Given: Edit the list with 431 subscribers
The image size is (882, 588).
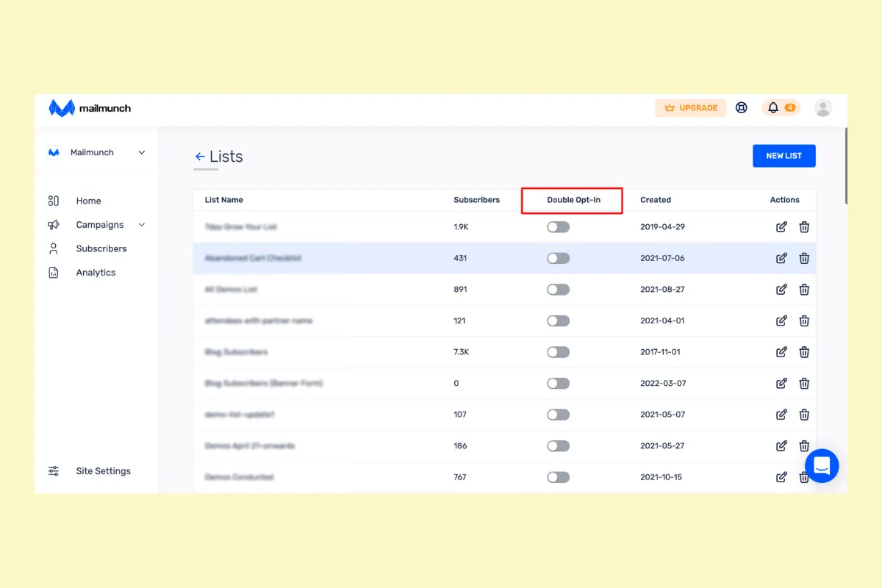Looking at the screenshot, I should [781, 258].
